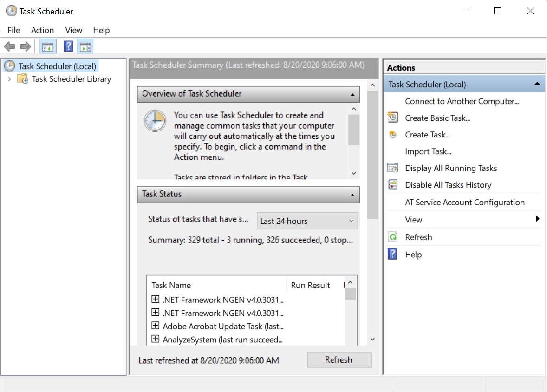Expand the second .NET Framework NGEN task row
The height and width of the screenshot is (392, 547).
(156, 313)
